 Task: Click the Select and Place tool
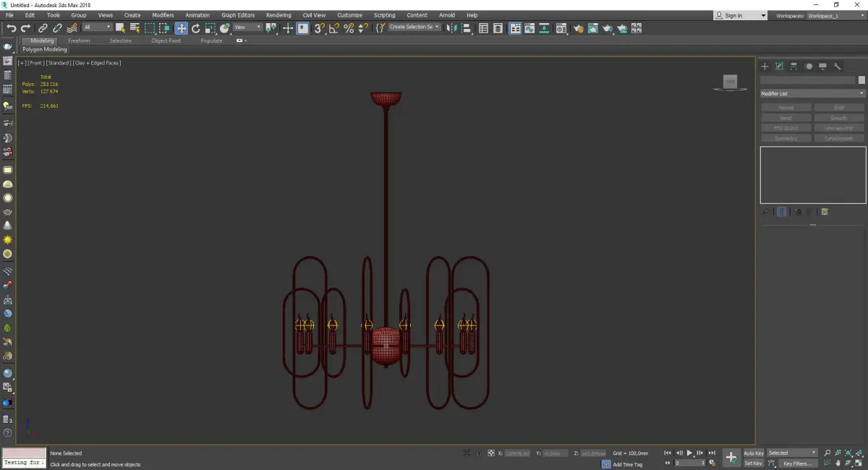pyautogui.click(x=224, y=28)
